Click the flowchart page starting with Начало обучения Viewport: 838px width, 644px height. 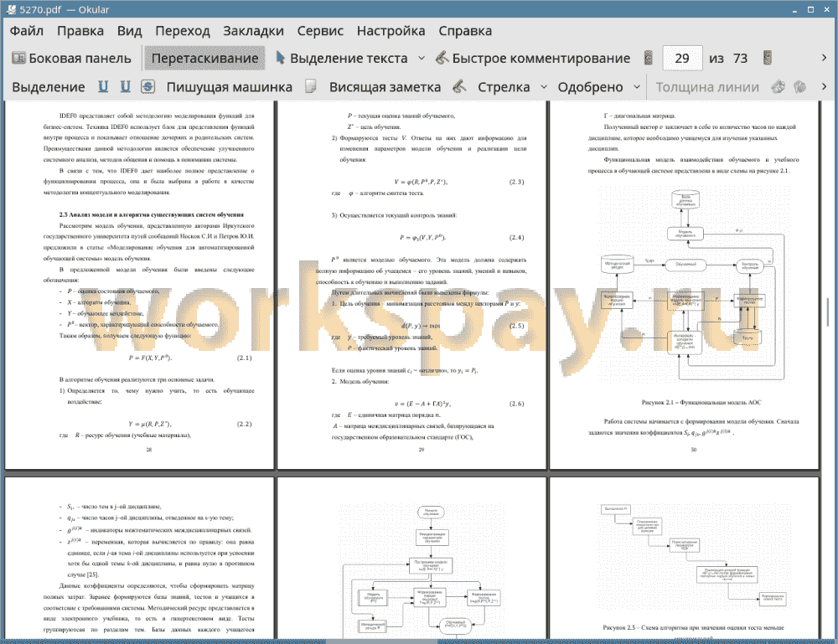click(411, 558)
